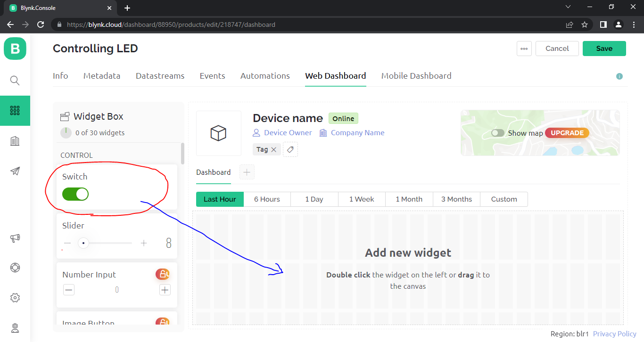644x342 pixels.
Task: Bookmark this page with the star icon
Action: [x=585, y=24]
